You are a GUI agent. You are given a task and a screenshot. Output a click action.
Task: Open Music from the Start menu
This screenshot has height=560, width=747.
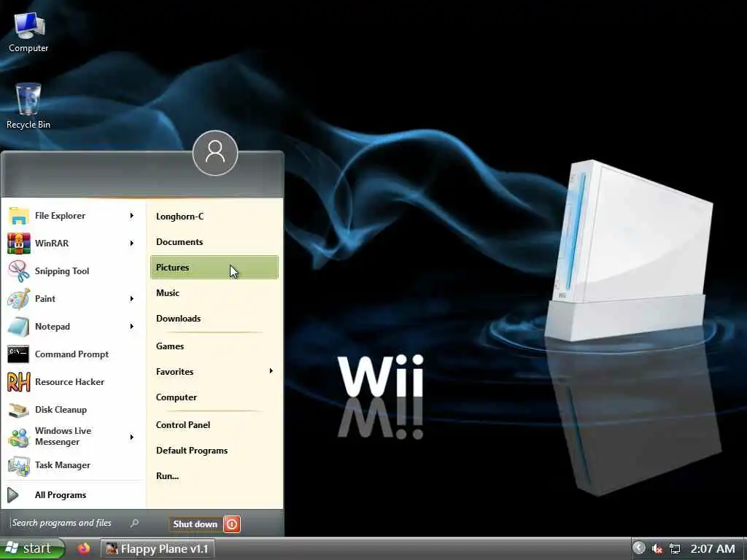(214, 293)
